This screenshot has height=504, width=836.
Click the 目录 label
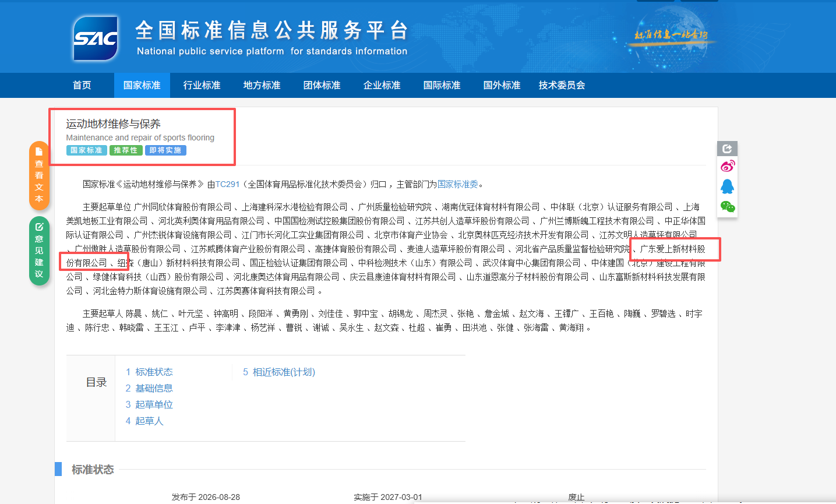point(97,382)
